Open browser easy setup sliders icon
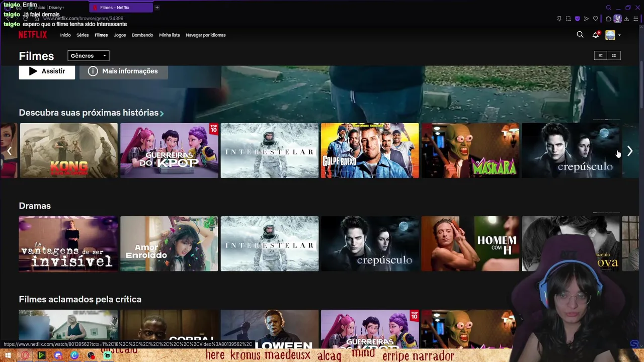 click(635, 19)
